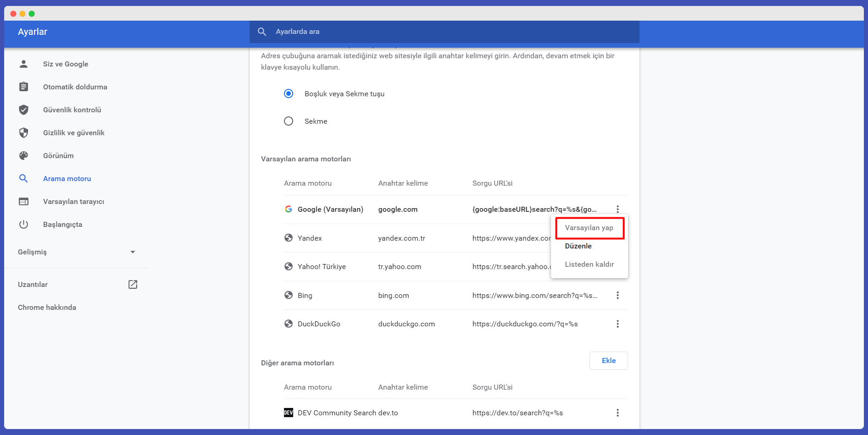Click the DEV Community logo icon
Image resolution: width=868 pixels, height=435 pixels.
289,413
